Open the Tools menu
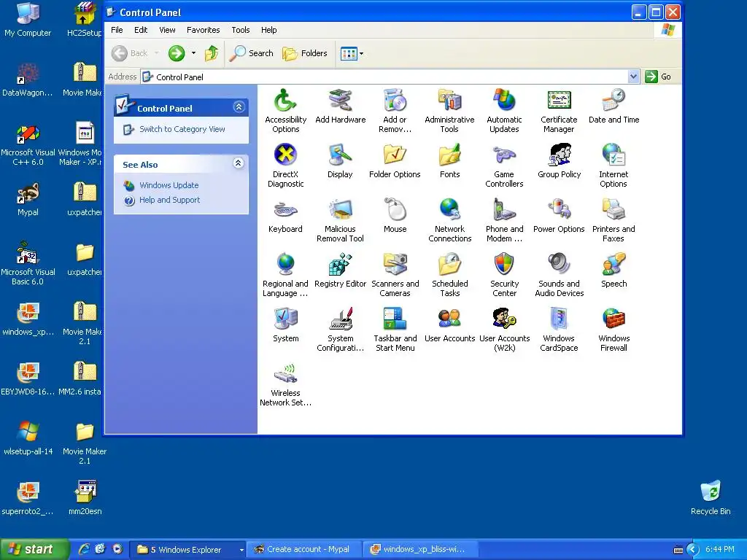747x560 pixels. click(241, 30)
